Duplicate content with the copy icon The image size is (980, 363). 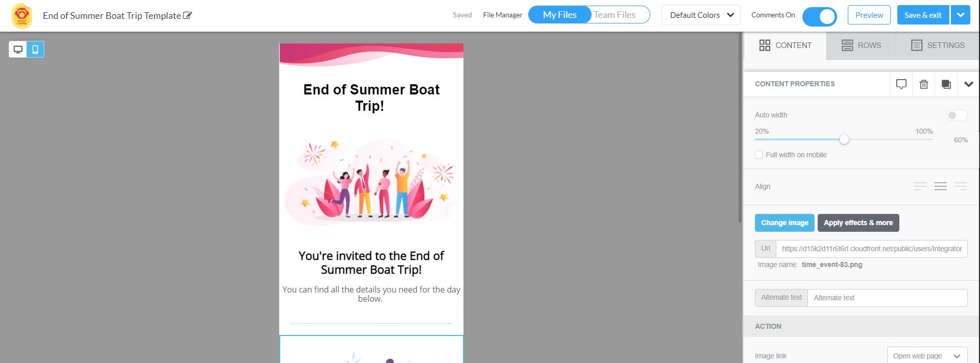point(946,84)
